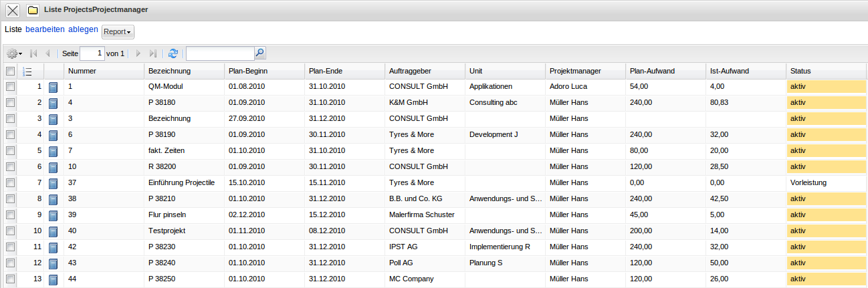Open the Report dropdown
The width and height of the screenshot is (868, 288).
coord(118,32)
